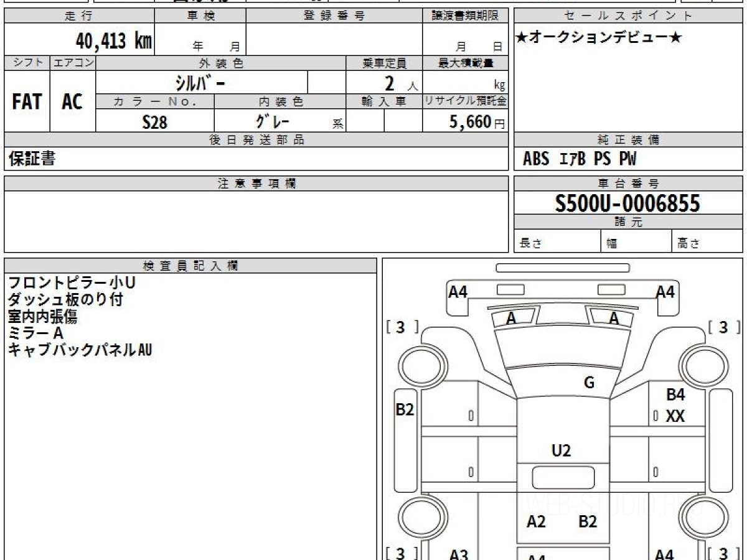Select the chassis number 'S500U-0006855'
The width and height of the screenshot is (747, 560).
[627, 203]
